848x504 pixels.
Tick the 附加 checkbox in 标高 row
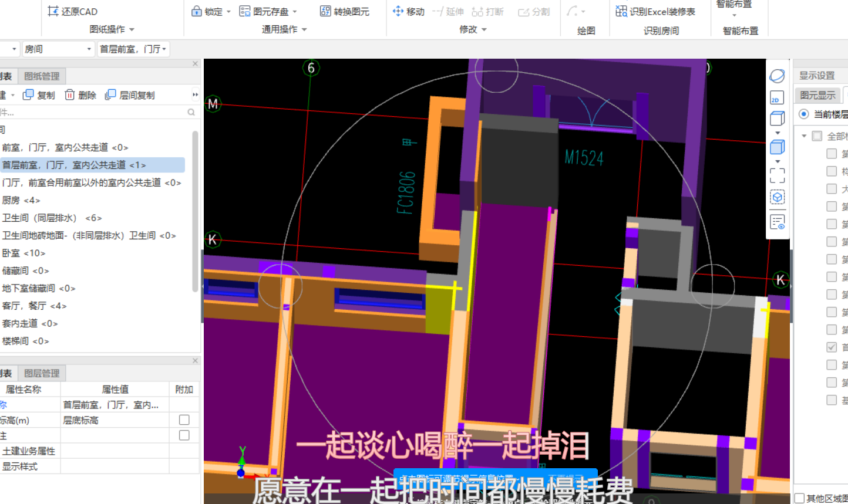tap(184, 420)
